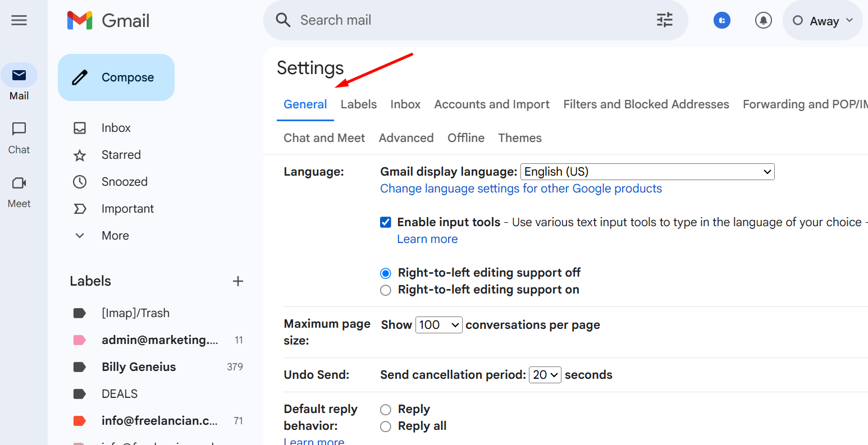Open the Away status selector
Screen dimensions: 868x445
822,20
